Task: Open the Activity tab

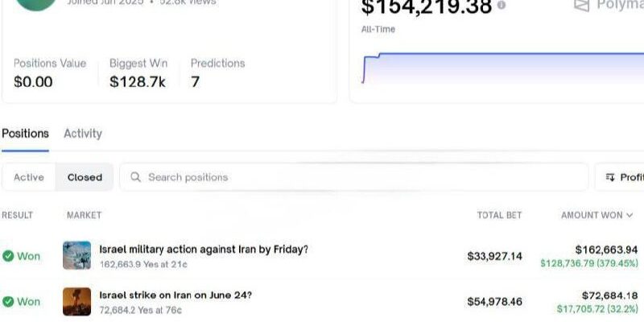Action: (x=83, y=134)
